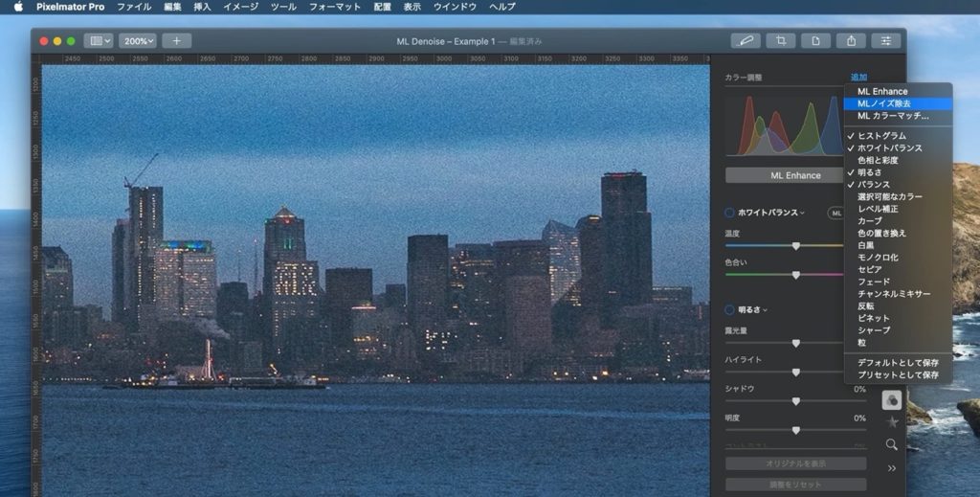Expand more tools with the double chevron
This screenshot has height=497, width=980.
click(891, 468)
